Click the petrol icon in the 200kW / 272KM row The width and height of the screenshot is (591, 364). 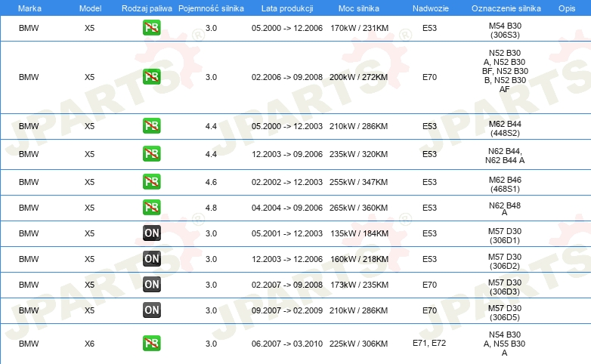pos(151,77)
